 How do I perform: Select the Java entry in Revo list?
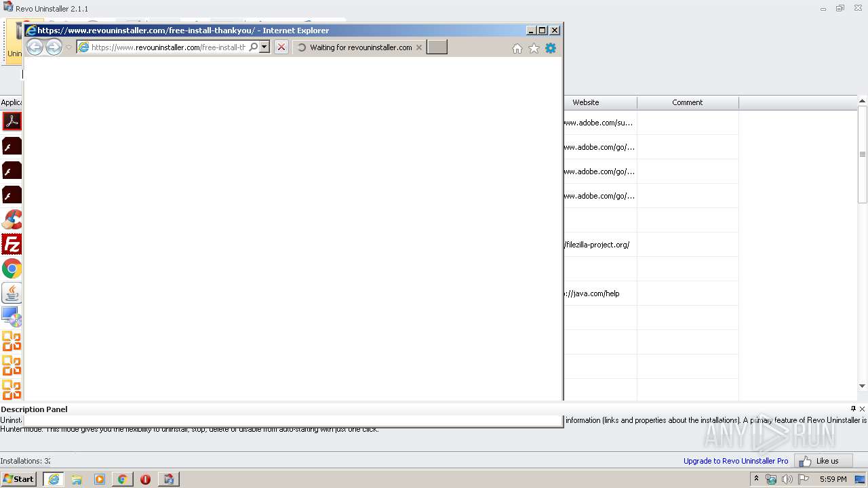pyautogui.click(x=12, y=293)
